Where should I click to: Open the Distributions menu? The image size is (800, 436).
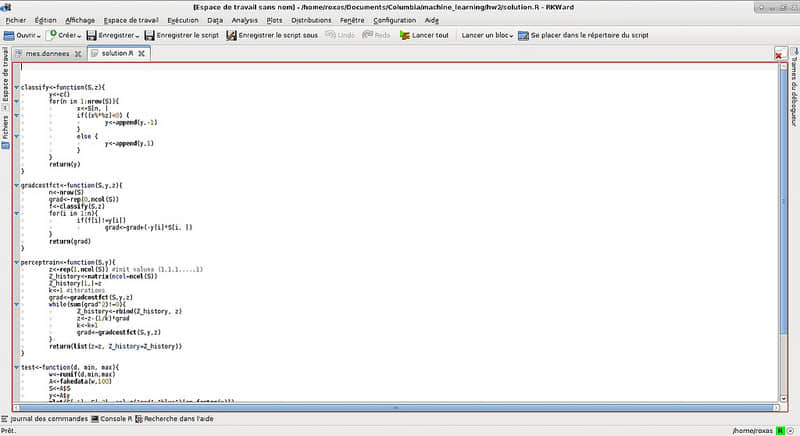[x=311, y=20]
